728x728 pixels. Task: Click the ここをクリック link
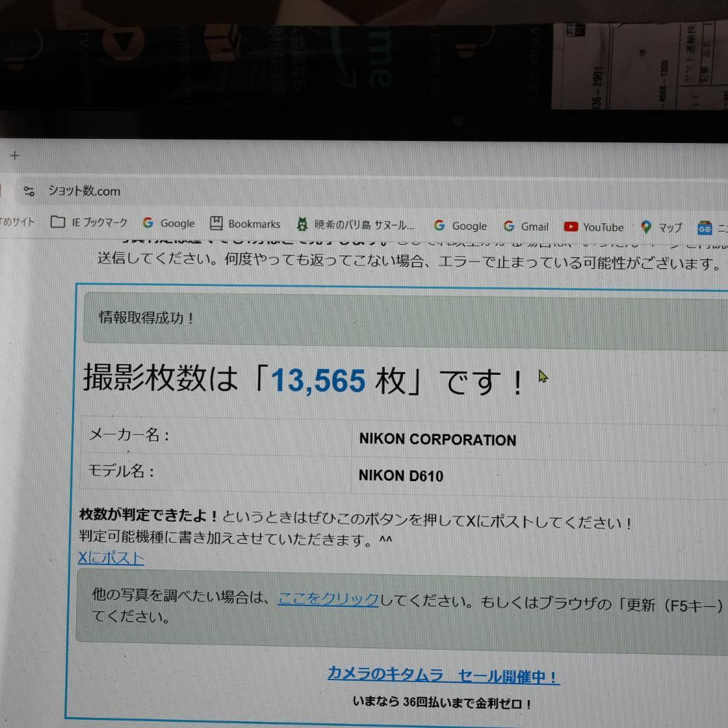click(328, 599)
